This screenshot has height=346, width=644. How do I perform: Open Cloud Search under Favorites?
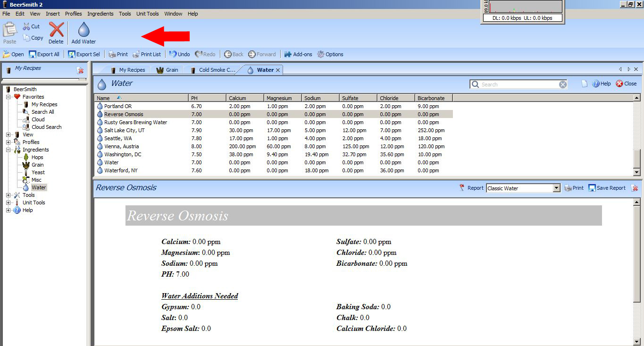pos(46,127)
